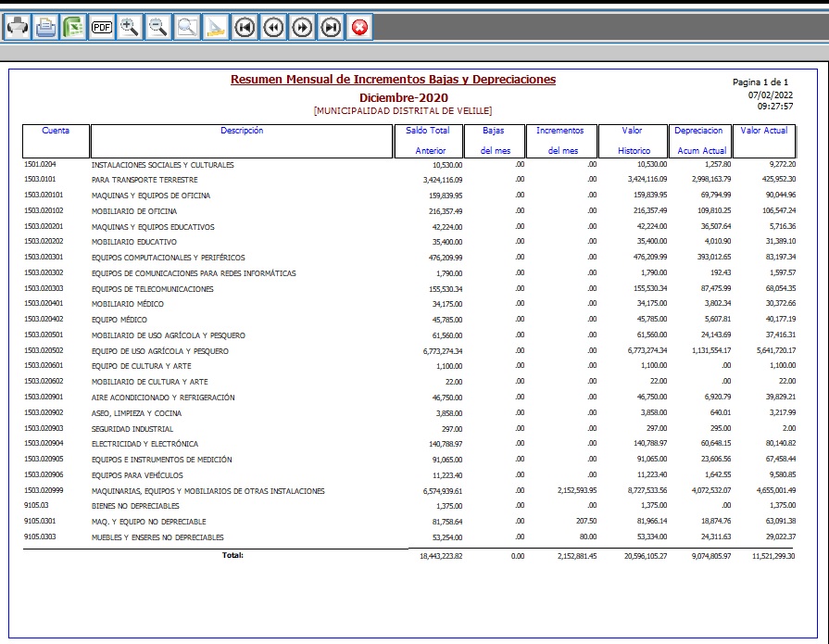Click the date 07/02/2022
829x644 pixels.
[x=771, y=95]
